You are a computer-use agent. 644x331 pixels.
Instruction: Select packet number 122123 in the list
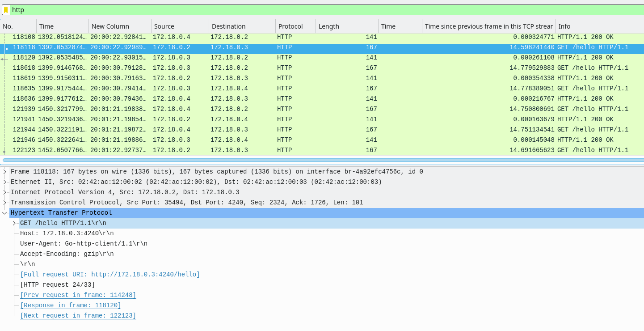pyautogui.click(x=179, y=150)
